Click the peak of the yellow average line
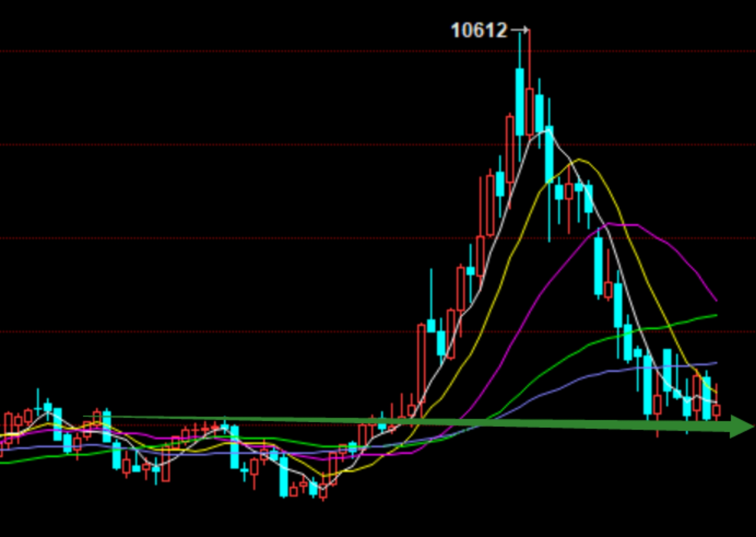The height and width of the screenshot is (537, 756). coord(580,160)
